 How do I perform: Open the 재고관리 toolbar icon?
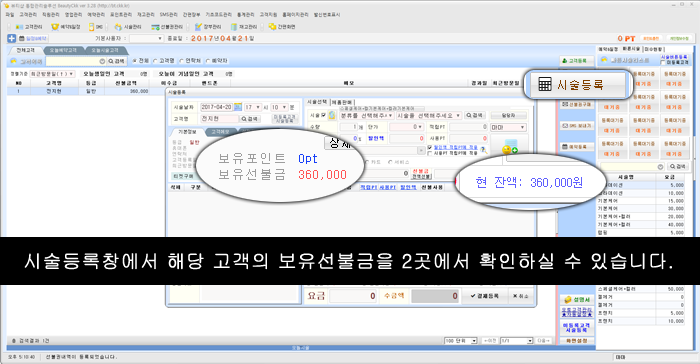[x=244, y=27]
